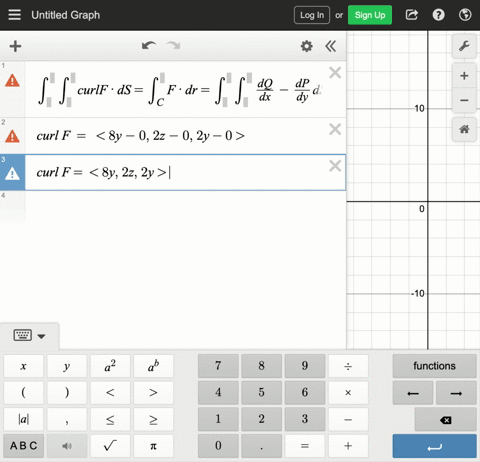
Task: Tap the number 4 key
Action: point(218,393)
